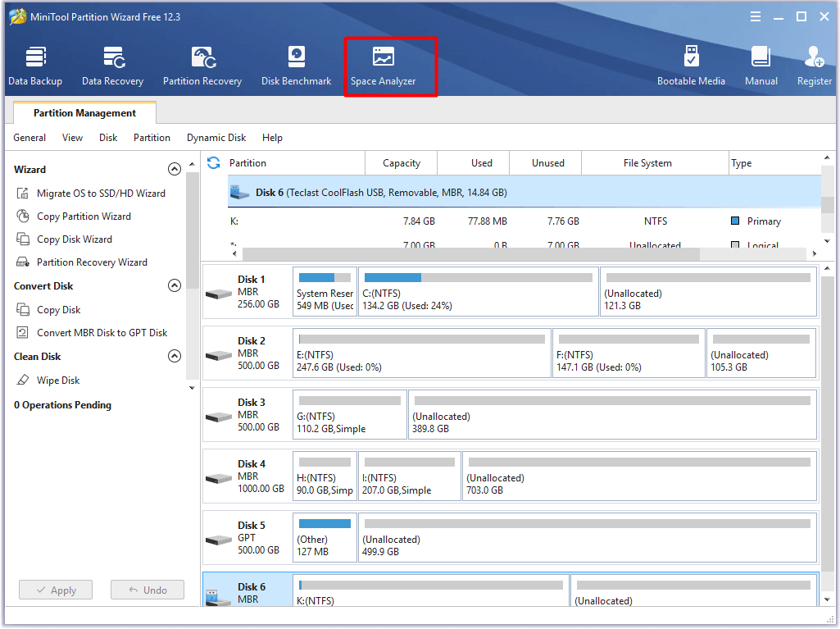Click the Wipe Disk link
Screen dimensions: 840x629
coord(58,381)
